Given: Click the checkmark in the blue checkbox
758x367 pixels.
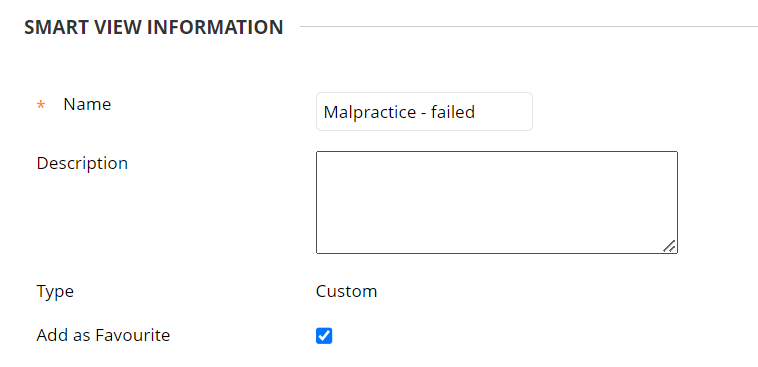Looking at the screenshot, I should point(324,336).
